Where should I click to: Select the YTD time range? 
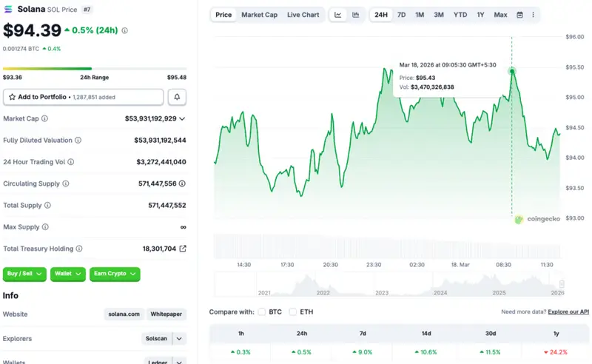(460, 15)
